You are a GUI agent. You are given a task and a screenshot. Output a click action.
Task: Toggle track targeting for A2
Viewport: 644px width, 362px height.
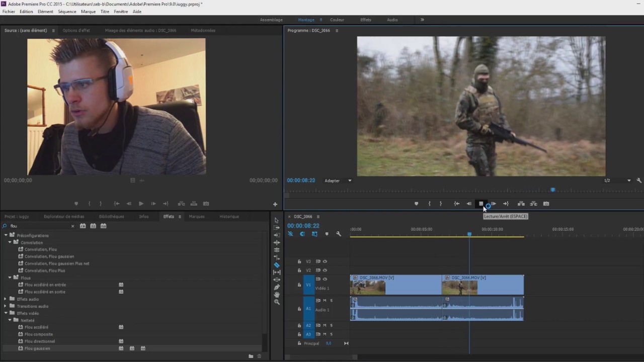click(308, 325)
